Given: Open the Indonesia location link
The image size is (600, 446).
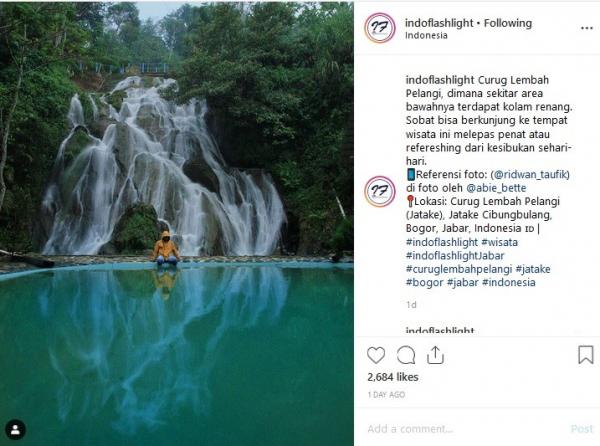Looking at the screenshot, I should tap(426, 36).
